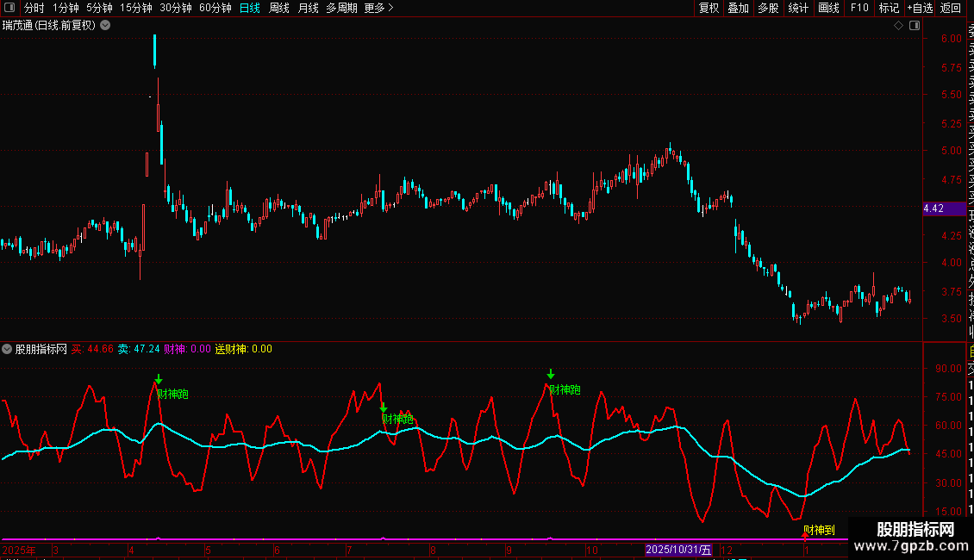Image resolution: width=974 pixels, height=560 pixels.
Task: Click the 瑞茂通(日线.前复权) chart title
Action: 49,26
